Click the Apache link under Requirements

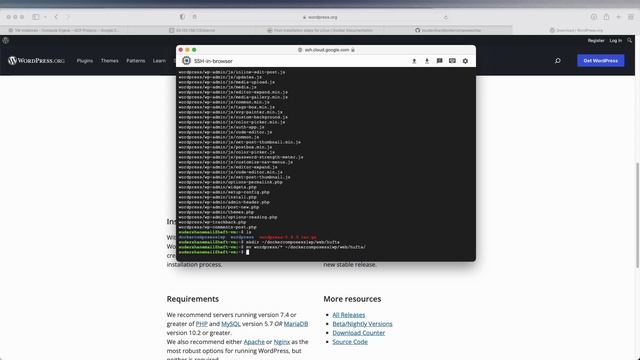(x=254, y=342)
